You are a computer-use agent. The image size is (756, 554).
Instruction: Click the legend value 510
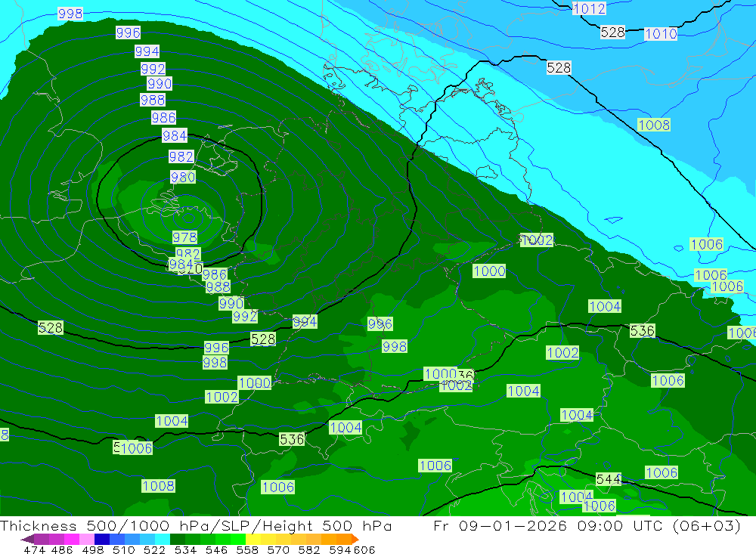pyautogui.click(x=124, y=549)
